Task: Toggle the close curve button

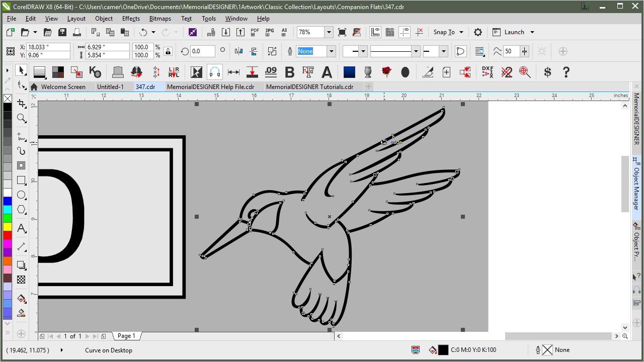Action: [x=460, y=51]
